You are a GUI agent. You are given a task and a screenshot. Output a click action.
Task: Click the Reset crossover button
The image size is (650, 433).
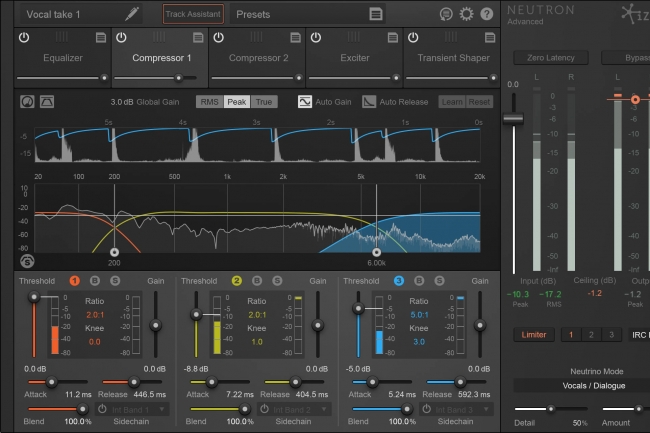coord(479,102)
